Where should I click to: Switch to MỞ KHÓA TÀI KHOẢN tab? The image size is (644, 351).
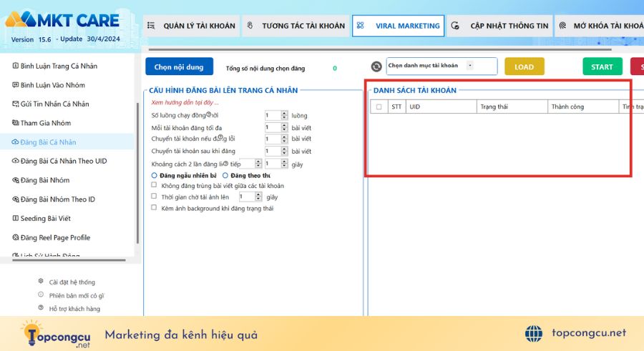click(599, 26)
